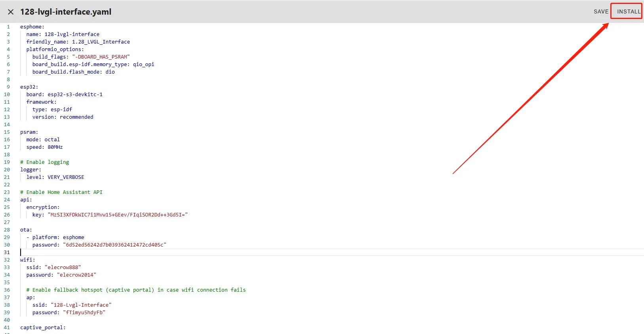Click the wifi password elecrow2014 value
Screen dimensions: 644x334
click(x=76, y=275)
